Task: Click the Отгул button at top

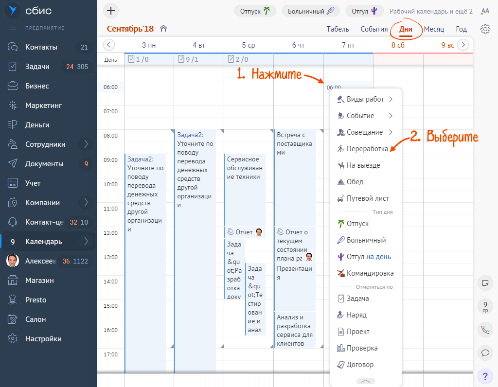Action: click(x=364, y=11)
